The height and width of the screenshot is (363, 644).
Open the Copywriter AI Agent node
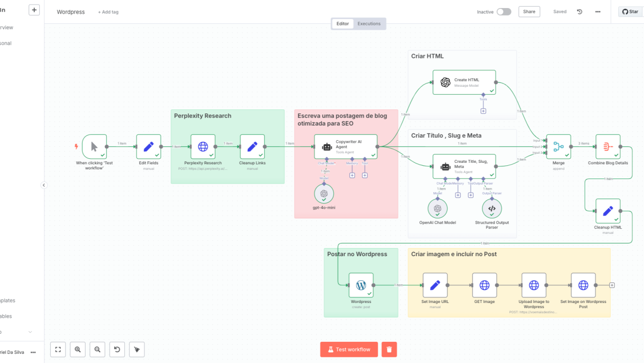click(345, 147)
